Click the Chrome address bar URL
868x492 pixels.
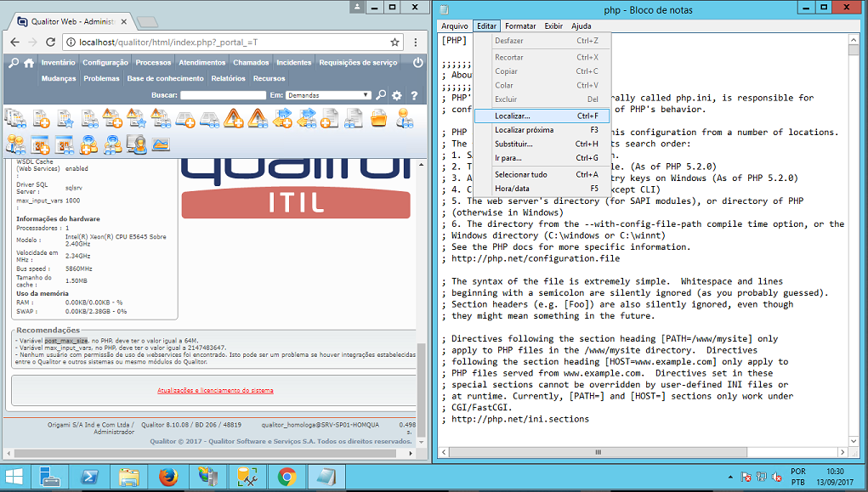point(168,42)
